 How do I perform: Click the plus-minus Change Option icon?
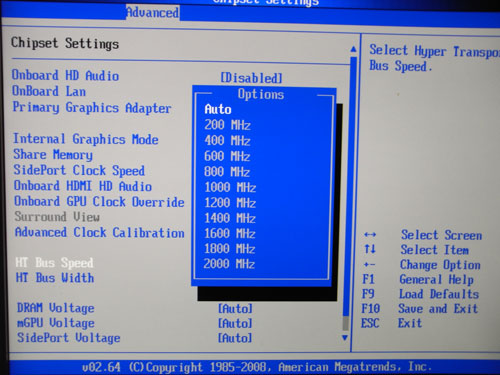pos(369,265)
